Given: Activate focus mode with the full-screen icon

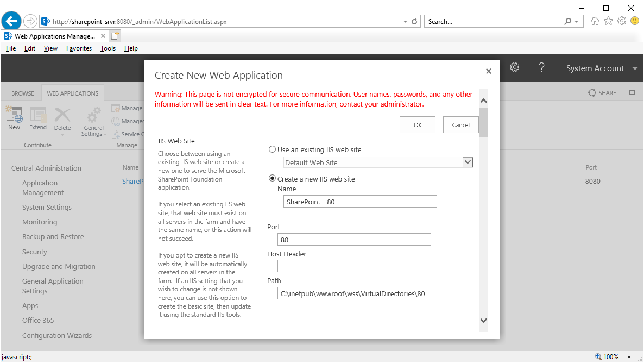Looking at the screenshot, I should (x=632, y=92).
